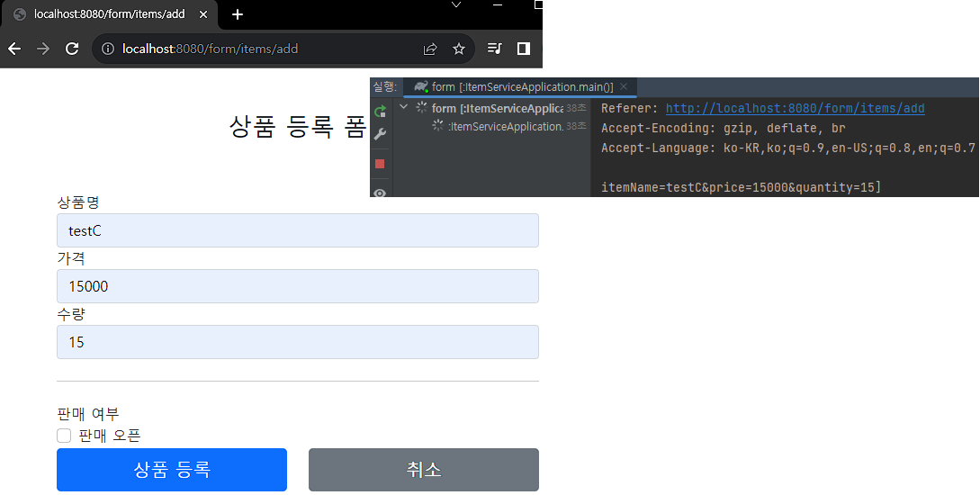Viewport: 980px width, 495px height.
Task: Click the itemName=testC&price=15000 console line
Action: tap(741, 187)
